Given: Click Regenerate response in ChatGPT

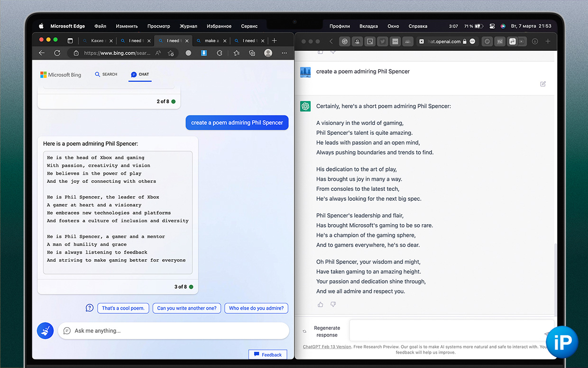Looking at the screenshot, I should [x=322, y=331].
